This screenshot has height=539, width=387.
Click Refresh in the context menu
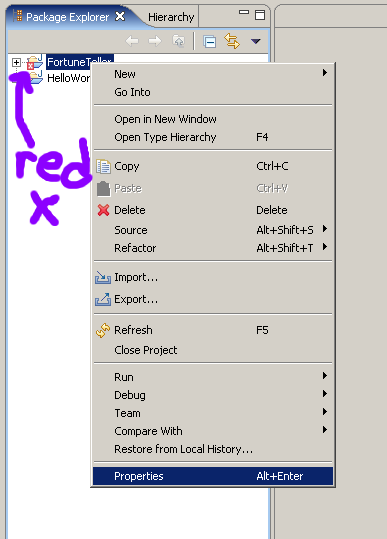pos(213,330)
